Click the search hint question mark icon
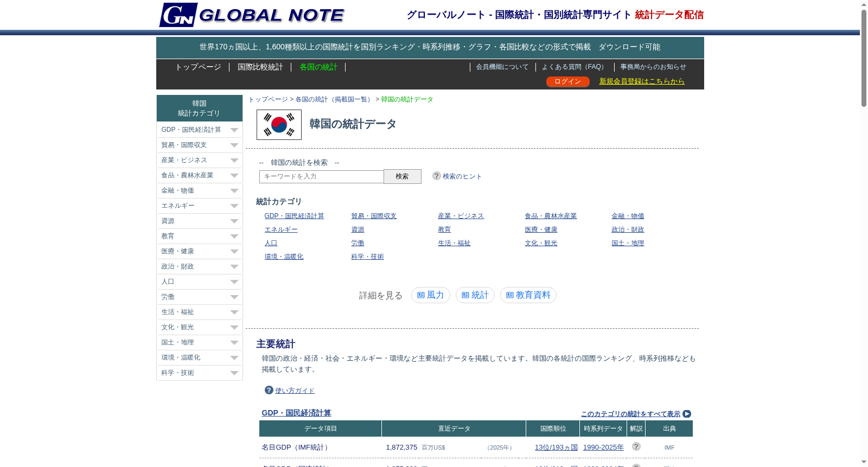 coord(436,176)
